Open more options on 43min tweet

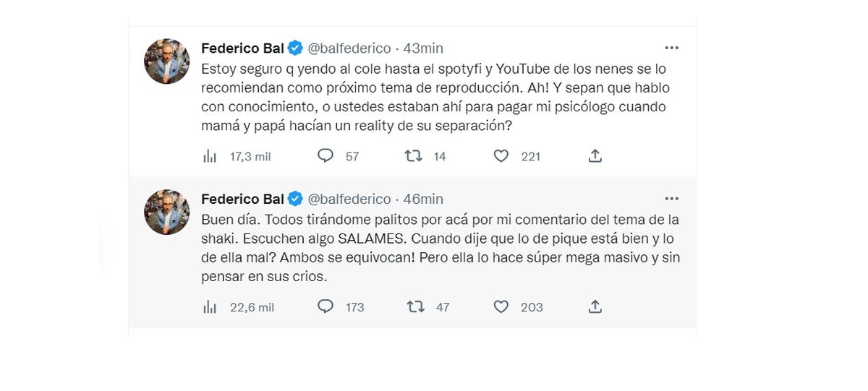(671, 48)
